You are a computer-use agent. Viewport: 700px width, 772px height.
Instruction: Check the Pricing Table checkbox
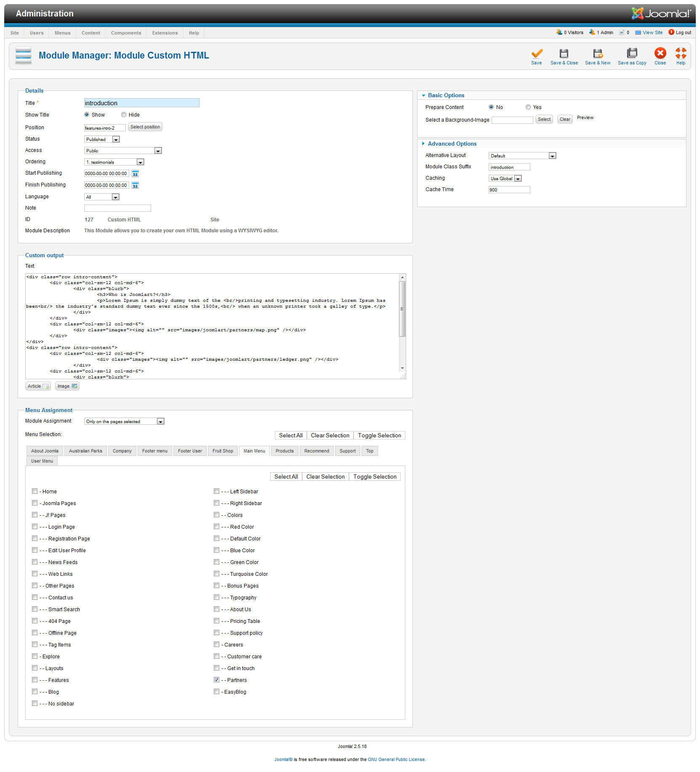click(217, 620)
